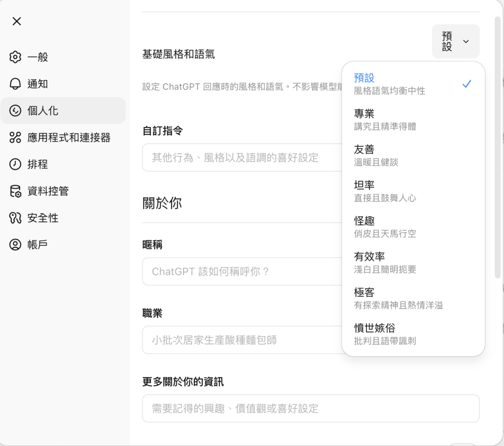Click the 應用程式和連接器 apps icon
The width and height of the screenshot is (504, 446).
click(16, 137)
